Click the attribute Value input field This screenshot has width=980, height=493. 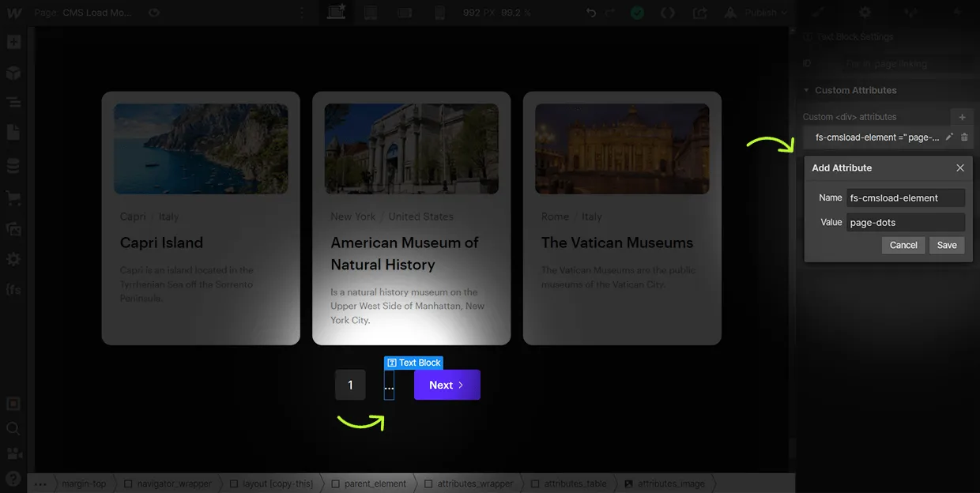click(x=906, y=222)
